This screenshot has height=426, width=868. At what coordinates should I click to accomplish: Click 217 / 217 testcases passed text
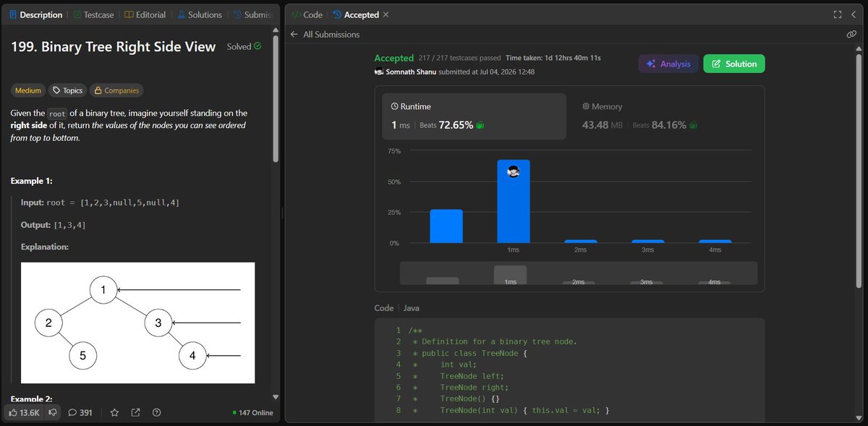pos(459,58)
